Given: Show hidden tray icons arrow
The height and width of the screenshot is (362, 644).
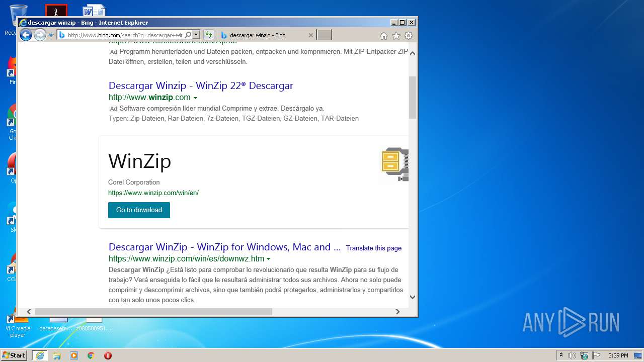Looking at the screenshot, I should 561,355.
